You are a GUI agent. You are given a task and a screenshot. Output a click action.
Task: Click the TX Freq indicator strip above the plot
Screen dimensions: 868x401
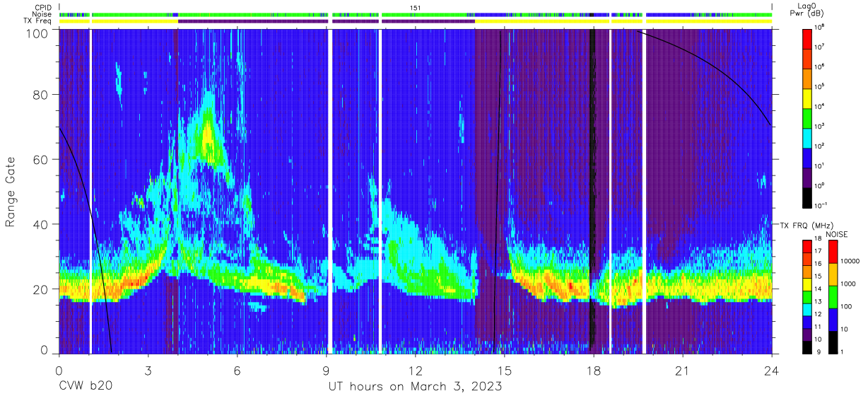pos(416,21)
